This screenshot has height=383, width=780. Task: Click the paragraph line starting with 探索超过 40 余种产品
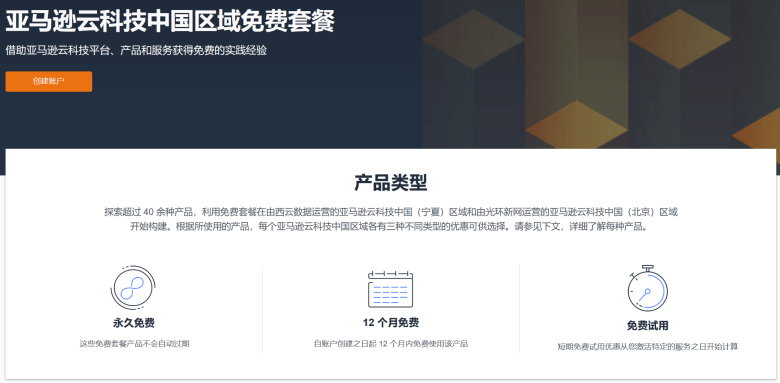390,212
